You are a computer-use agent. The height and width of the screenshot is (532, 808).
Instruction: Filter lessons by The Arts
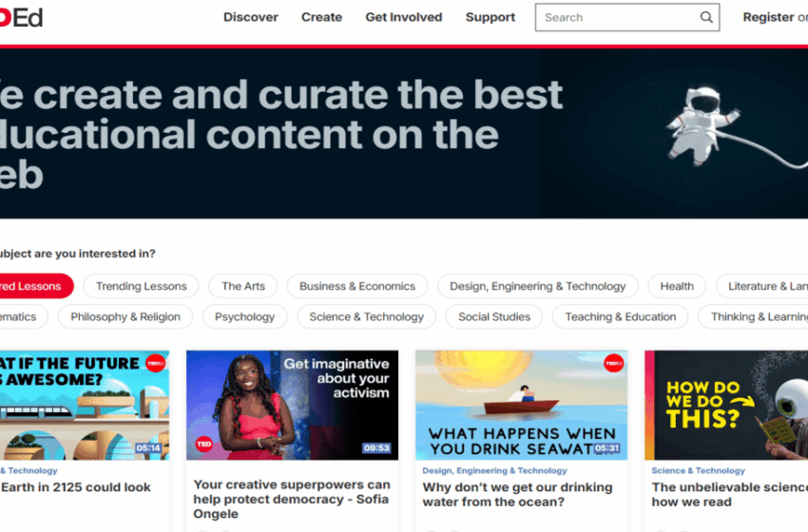click(x=243, y=286)
